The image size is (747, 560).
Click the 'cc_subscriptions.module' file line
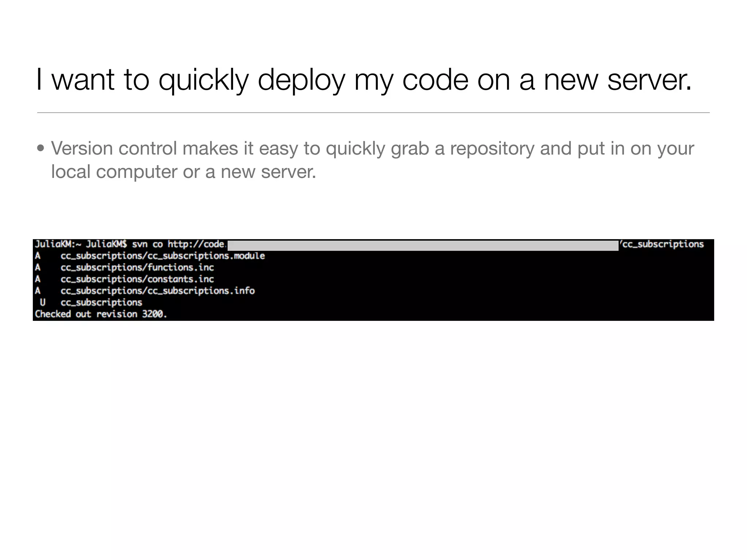click(x=163, y=256)
